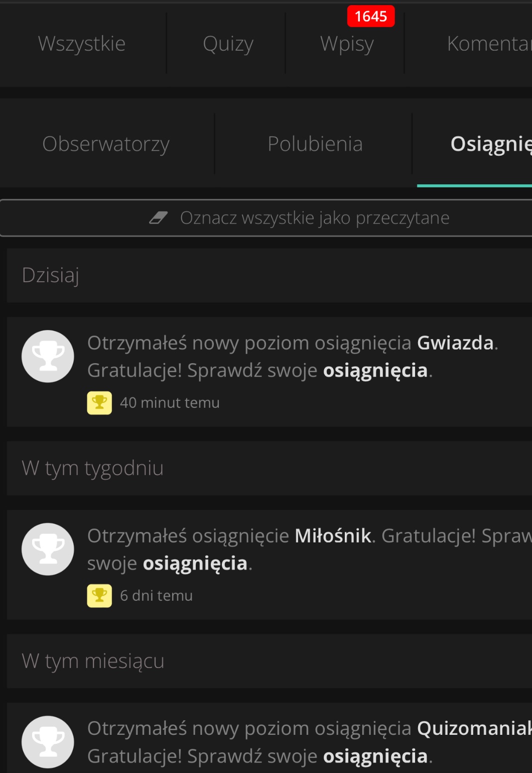Select the Wpisy tab
Screen dimensions: 532x773
click(x=347, y=44)
